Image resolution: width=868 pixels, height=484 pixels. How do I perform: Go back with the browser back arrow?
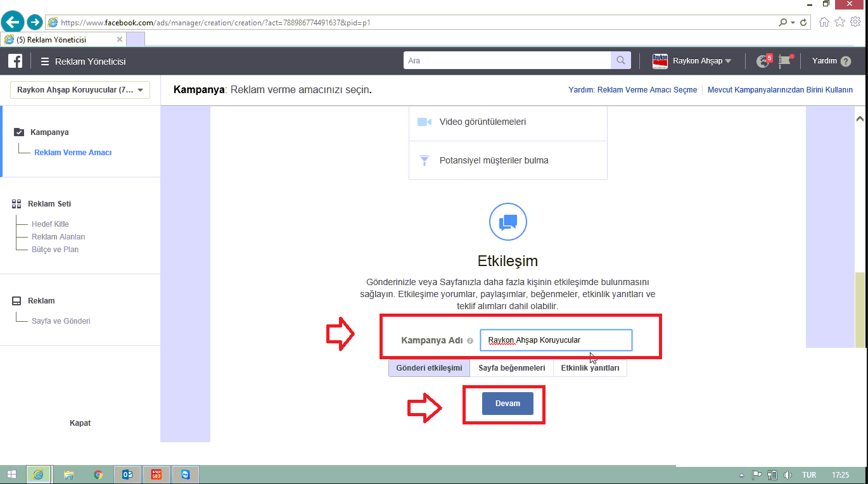[13, 22]
